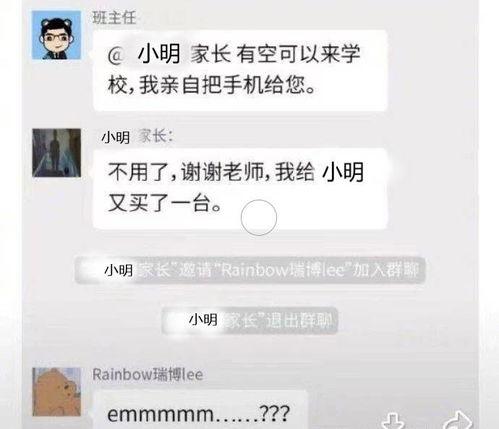Tap the teacher's message about the phone
This screenshot has height=429, width=499.
[240, 70]
